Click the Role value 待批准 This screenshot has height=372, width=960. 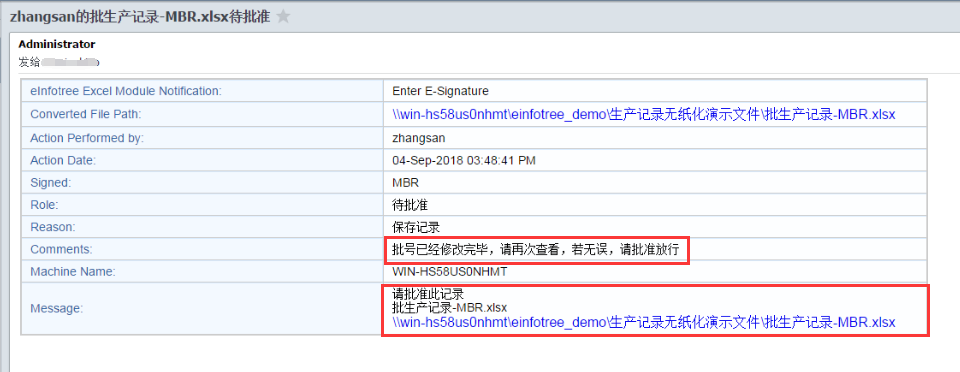(x=410, y=205)
